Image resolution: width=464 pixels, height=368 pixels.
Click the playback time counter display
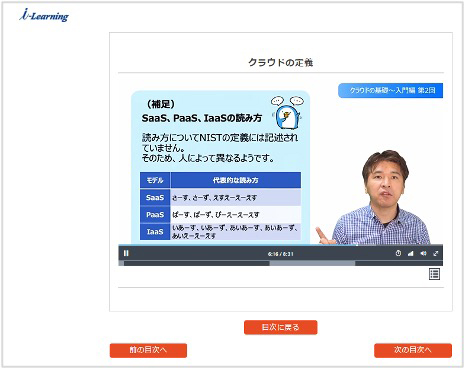[x=280, y=254]
